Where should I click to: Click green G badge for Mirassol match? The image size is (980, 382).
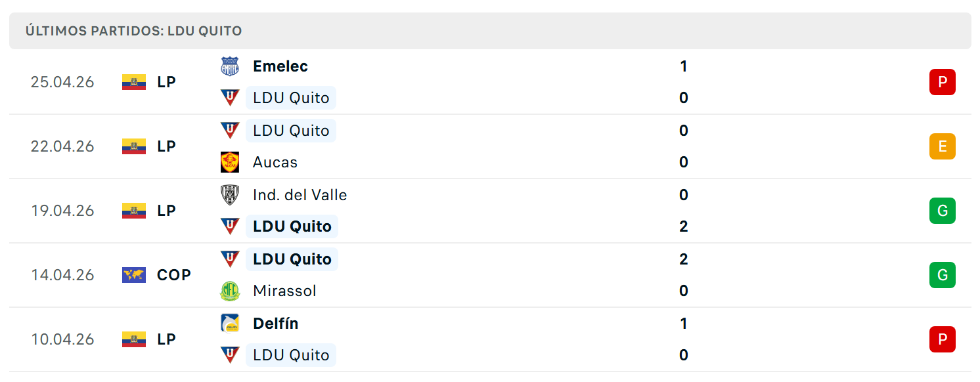[942, 275]
